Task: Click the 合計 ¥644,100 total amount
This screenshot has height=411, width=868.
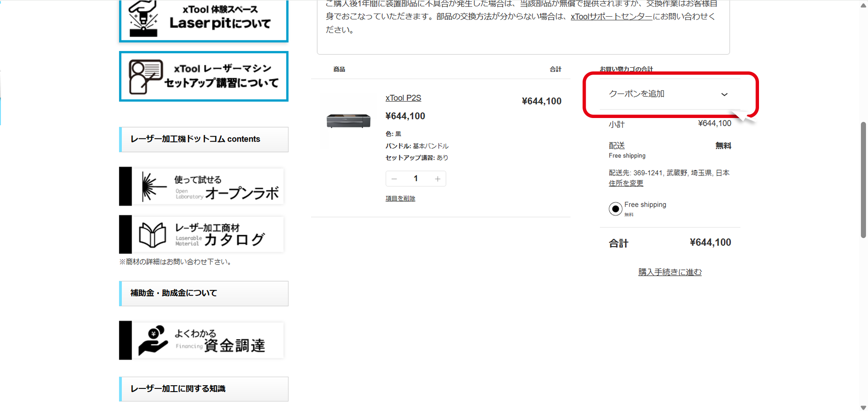Action: coord(710,243)
